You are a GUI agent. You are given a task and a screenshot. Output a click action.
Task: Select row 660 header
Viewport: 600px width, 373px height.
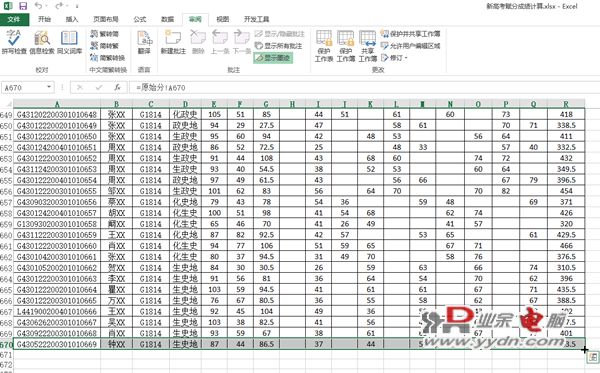pyautogui.click(x=7, y=235)
